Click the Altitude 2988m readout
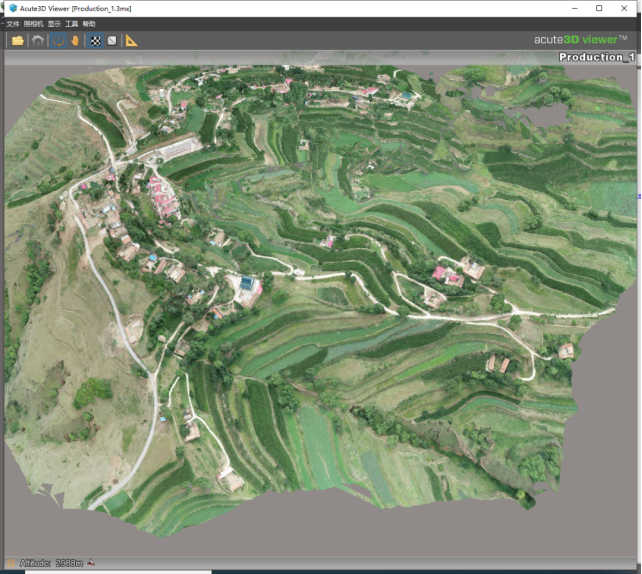642x574 pixels. pos(50,563)
